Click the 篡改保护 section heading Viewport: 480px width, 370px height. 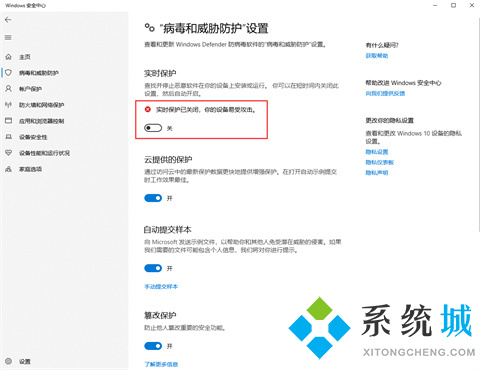click(x=160, y=315)
